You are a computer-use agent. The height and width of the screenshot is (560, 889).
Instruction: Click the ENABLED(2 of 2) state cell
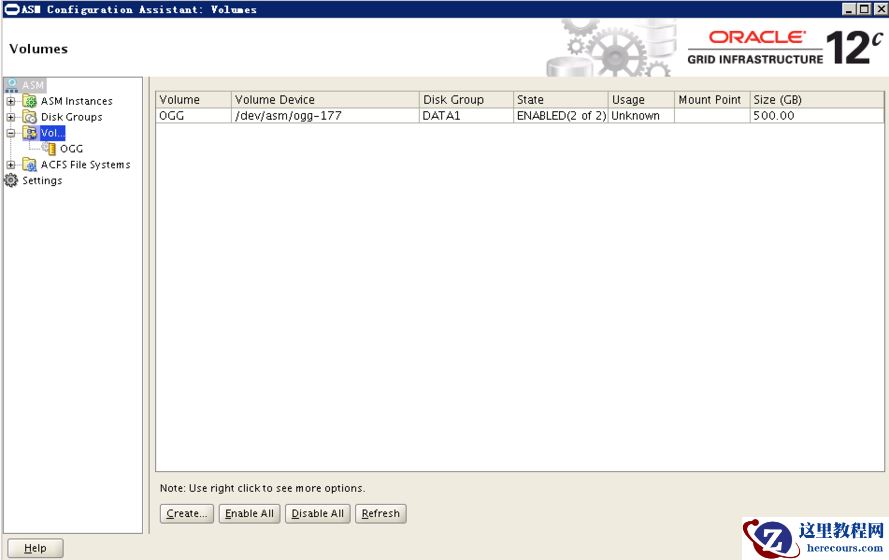pyautogui.click(x=561, y=116)
